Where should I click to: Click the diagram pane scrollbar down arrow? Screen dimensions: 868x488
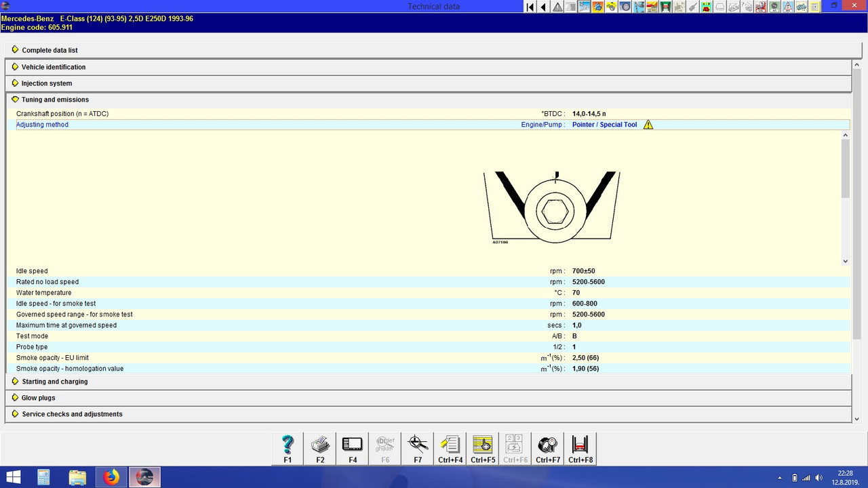tap(846, 261)
